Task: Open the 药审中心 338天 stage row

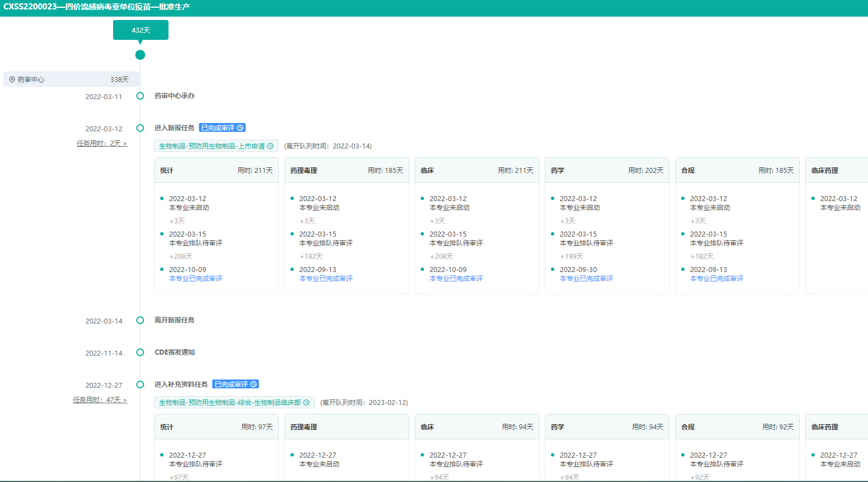Action: pyautogui.click(x=71, y=80)
